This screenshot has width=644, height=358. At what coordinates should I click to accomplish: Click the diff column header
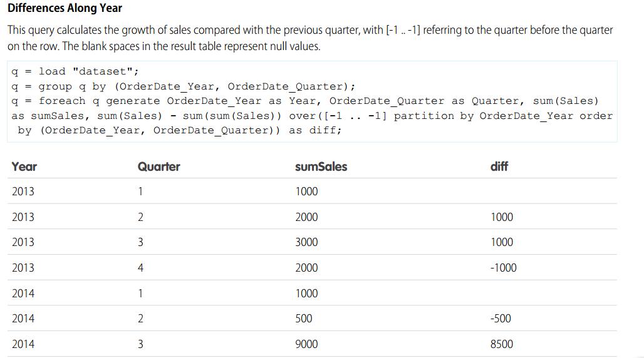[499, 166]
